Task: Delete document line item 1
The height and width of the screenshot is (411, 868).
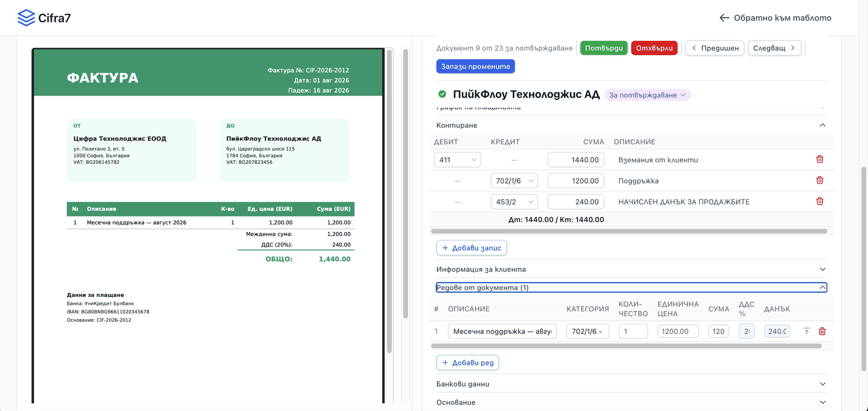Action: coord(822,331)
